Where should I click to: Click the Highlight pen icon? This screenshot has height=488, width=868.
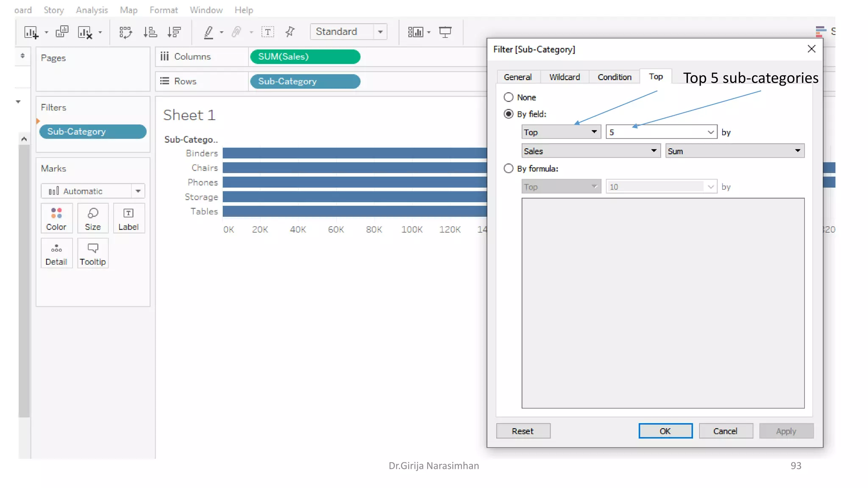pos(209,32)
